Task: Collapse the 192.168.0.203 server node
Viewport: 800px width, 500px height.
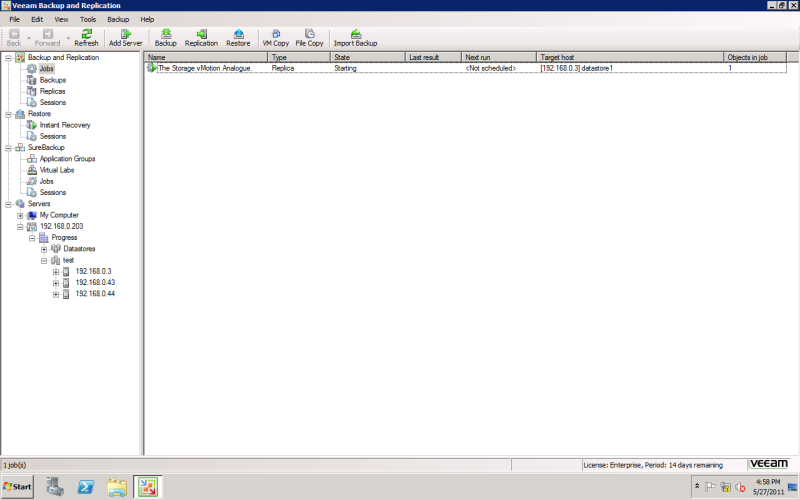Action: tap(20, 227)
